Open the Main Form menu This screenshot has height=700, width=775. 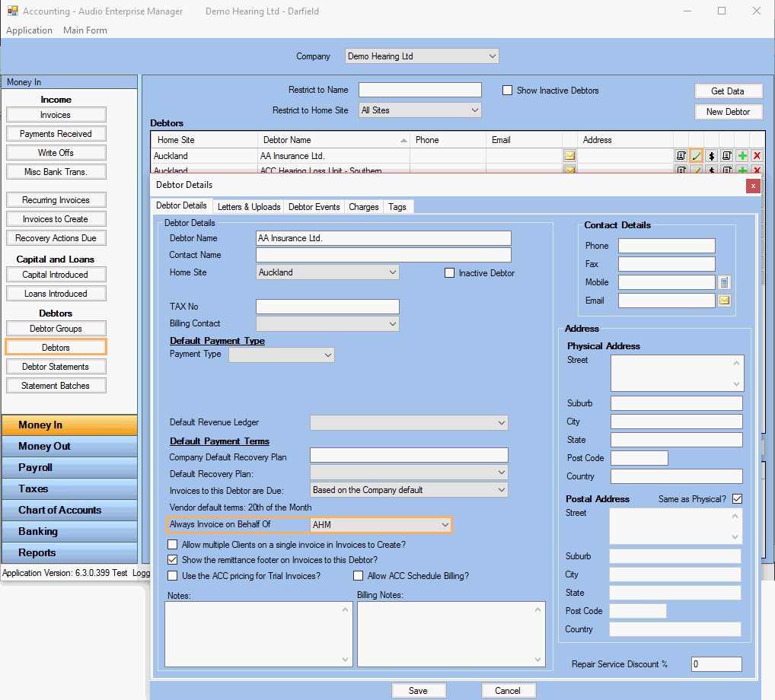pos(85,30)
